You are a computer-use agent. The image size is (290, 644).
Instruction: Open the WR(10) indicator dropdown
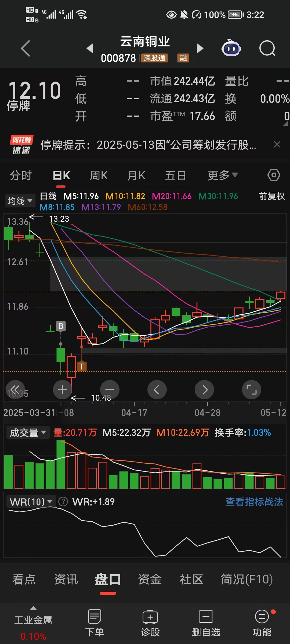click(31, 502)
